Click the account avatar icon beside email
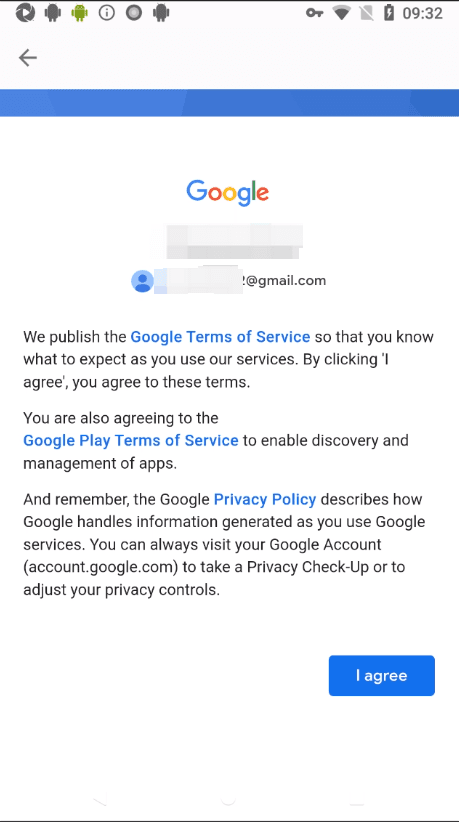Image resolution: width=459 pixels, height=822 pixels. (x=142, y=282)
